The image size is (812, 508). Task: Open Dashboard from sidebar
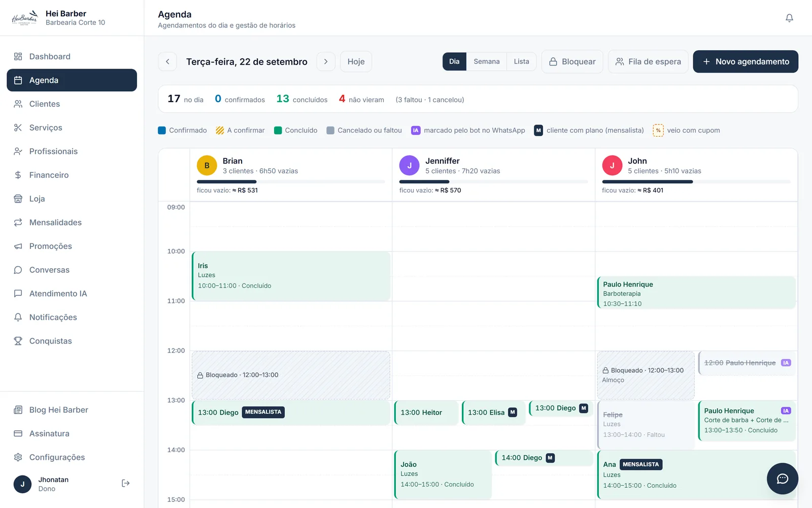[x=72, y=56]
